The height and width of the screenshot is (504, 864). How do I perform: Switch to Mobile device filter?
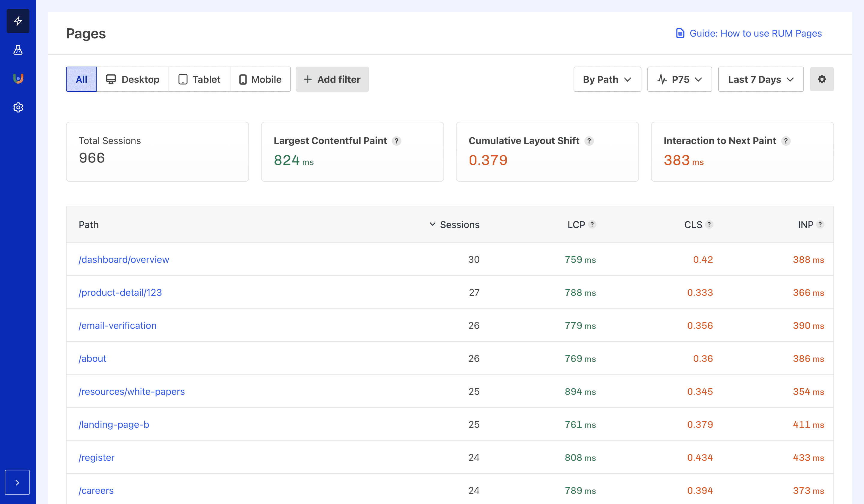[x=260, y=79]
